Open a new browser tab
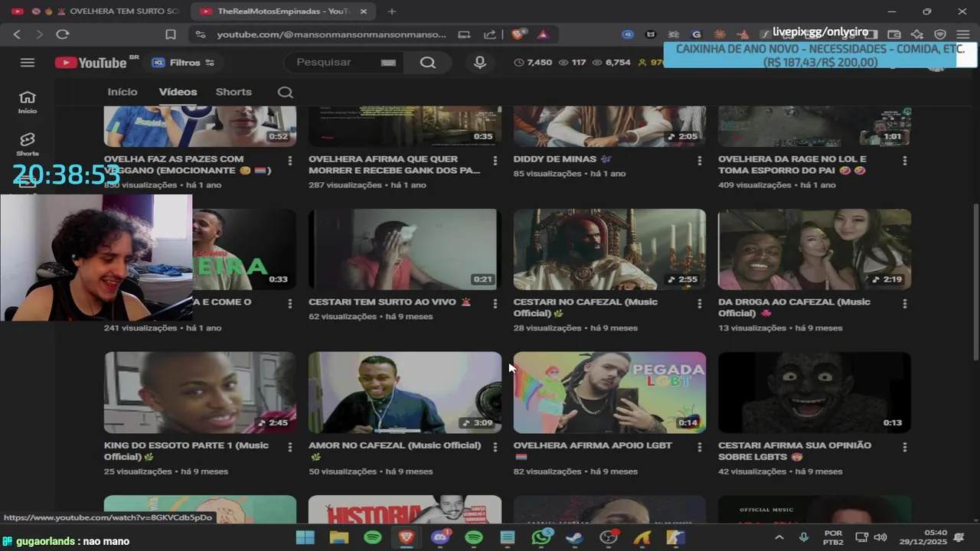980x551 pixels. (x=392, y=11)
